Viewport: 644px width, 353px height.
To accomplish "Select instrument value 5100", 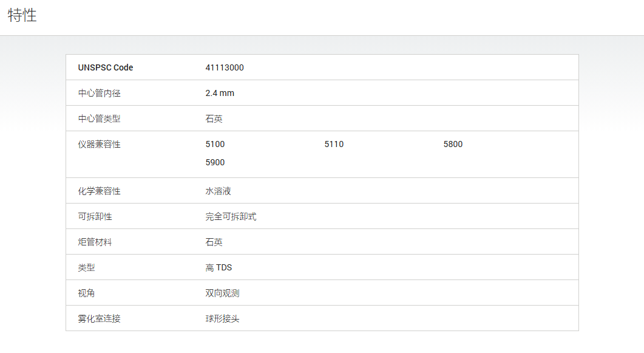I will (215, 144).
